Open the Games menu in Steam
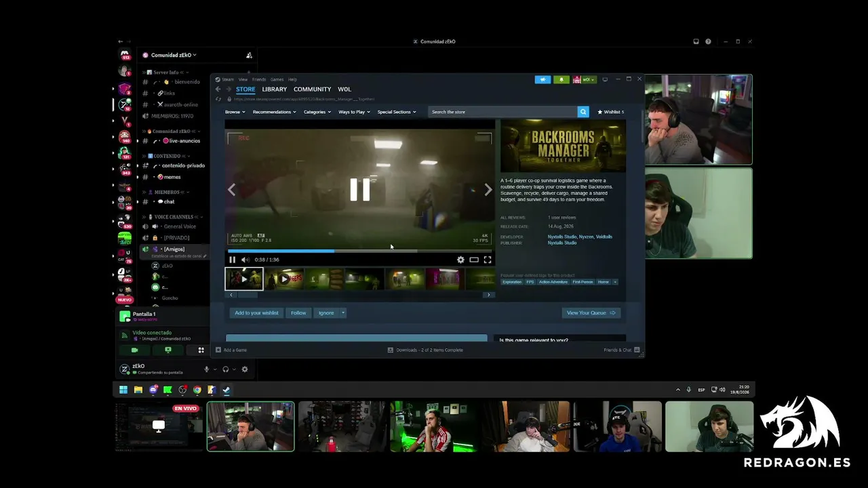The width and height of the screenshot is (868, 488). [x=277, y=79]
